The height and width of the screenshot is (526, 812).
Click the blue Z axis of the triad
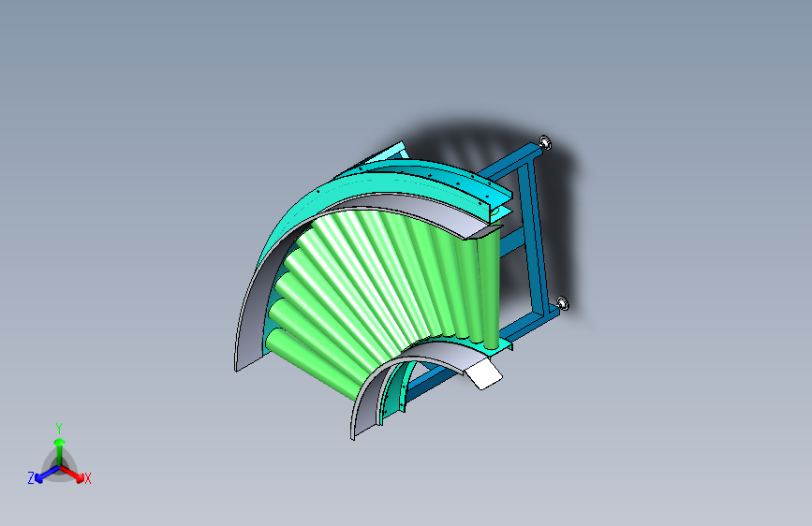tap(47, 474)
